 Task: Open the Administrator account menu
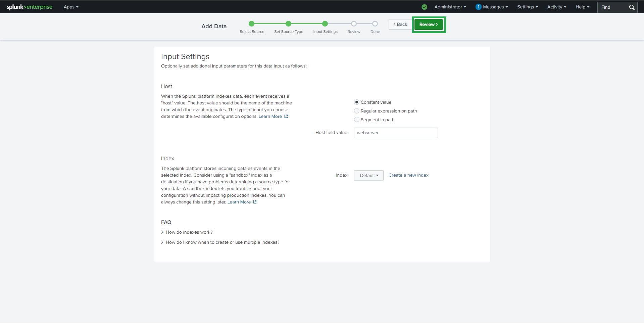[450, 7]
